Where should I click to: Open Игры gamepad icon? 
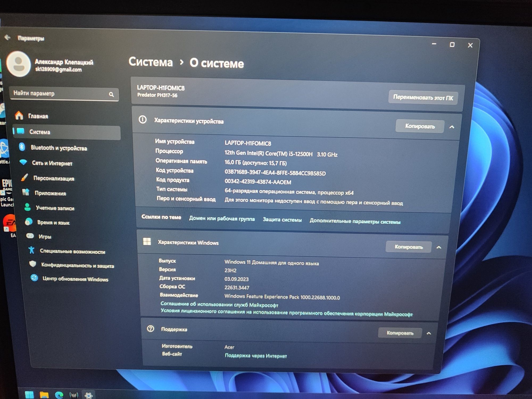(30, 236)
